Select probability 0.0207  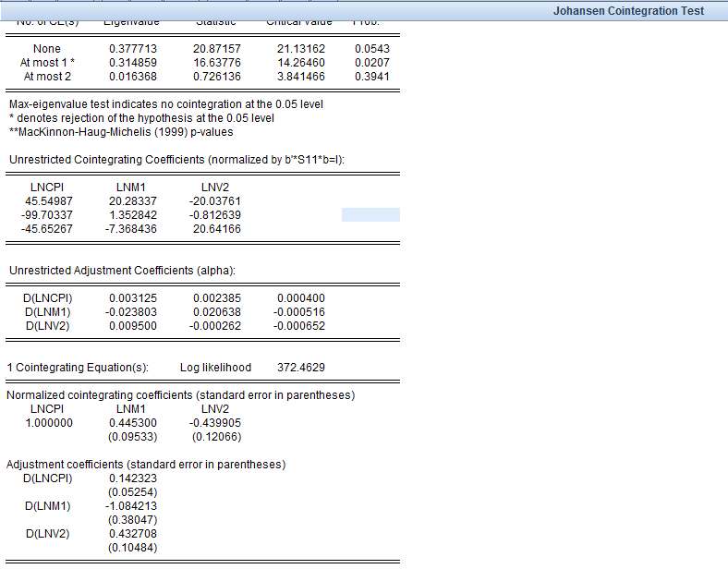point(372,63)
